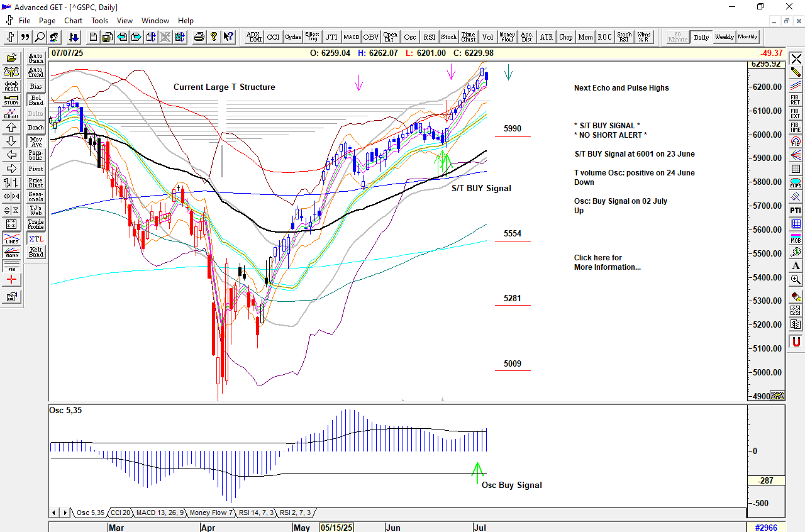805x532 pixels.
Task: Open the Chart menu
Action: click(x=73, y=21)
